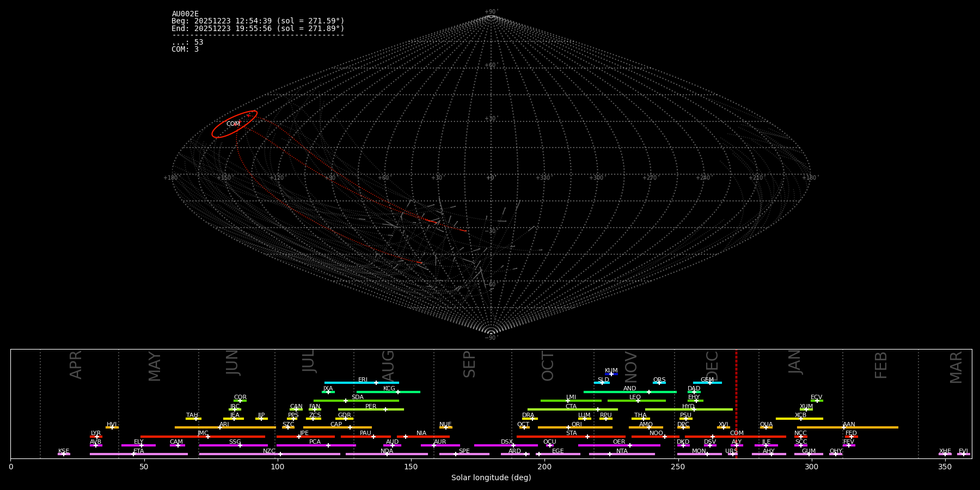Select the Beg: 20251223 12:54:39 line
The width and height of the screenshot is (980, 490).
(x=258, y=21)
